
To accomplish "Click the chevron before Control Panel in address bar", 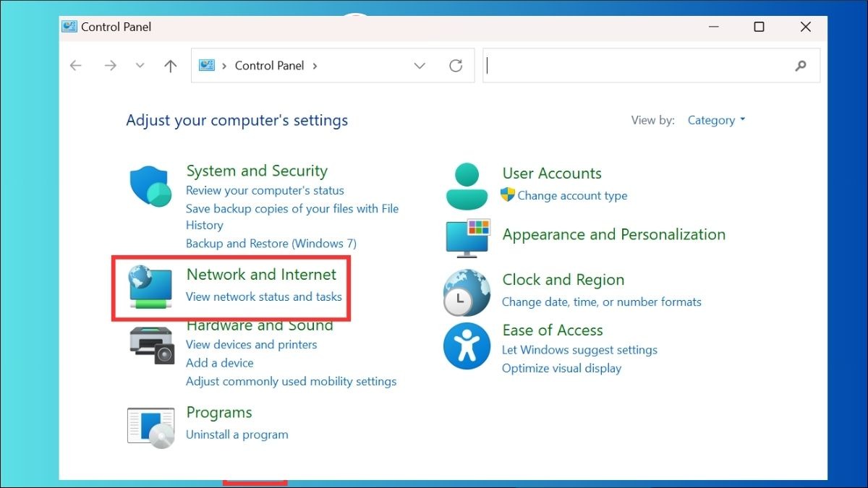I will [225, 66].
